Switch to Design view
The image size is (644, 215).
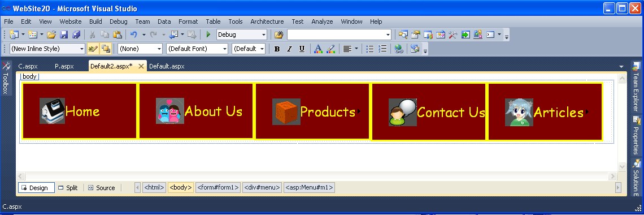36,188
